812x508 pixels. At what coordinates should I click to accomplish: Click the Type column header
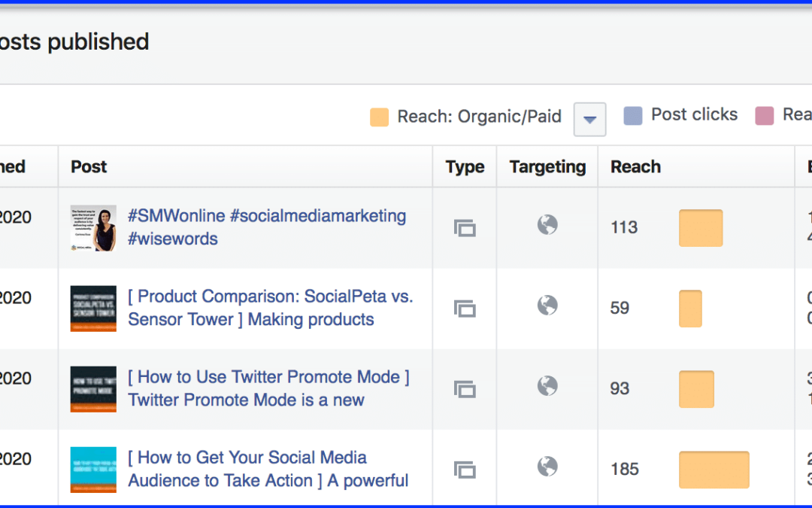point(465,167)
